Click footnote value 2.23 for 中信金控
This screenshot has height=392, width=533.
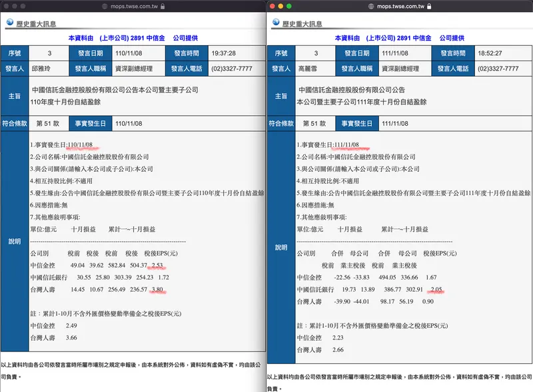(x=338, y=338)
